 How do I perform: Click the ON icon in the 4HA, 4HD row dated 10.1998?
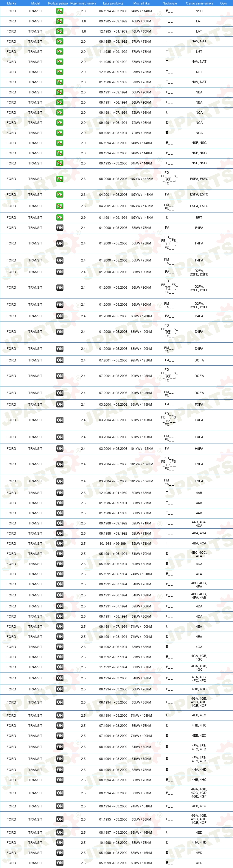[x=60, y=842]
